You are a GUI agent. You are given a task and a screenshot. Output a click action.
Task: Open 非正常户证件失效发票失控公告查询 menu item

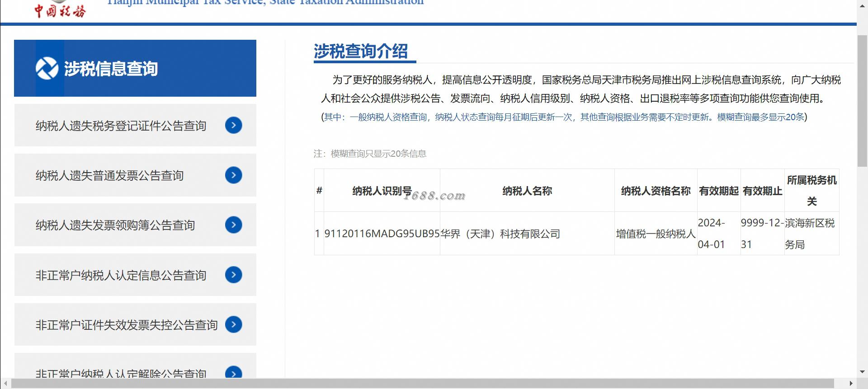pos(135,324)
